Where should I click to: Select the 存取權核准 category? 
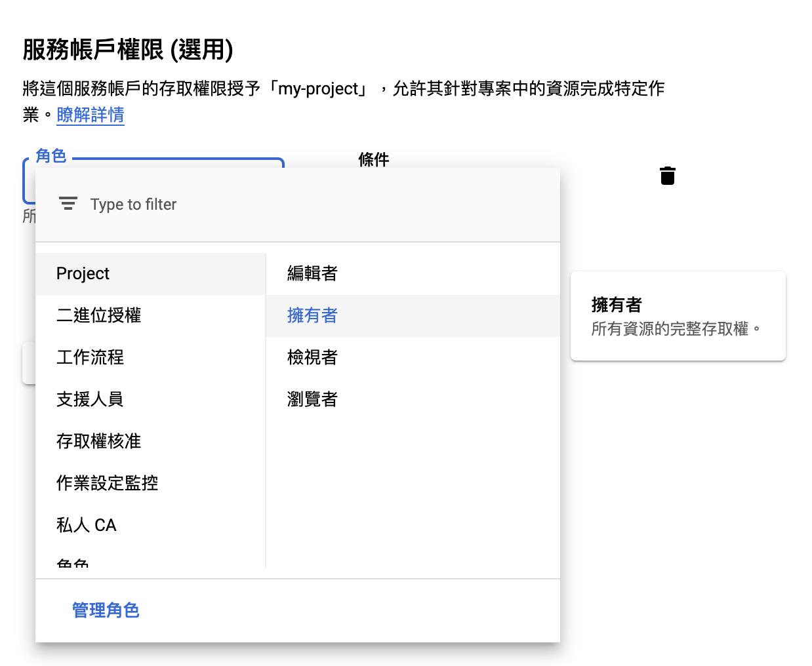151,441
